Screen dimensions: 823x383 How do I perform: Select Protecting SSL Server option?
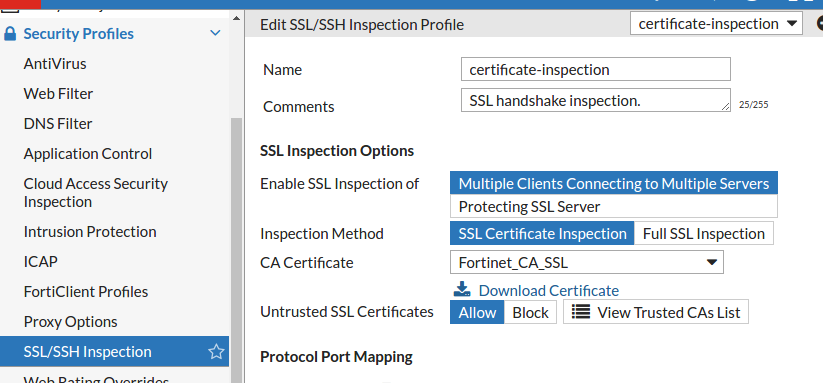click(614, 207)
